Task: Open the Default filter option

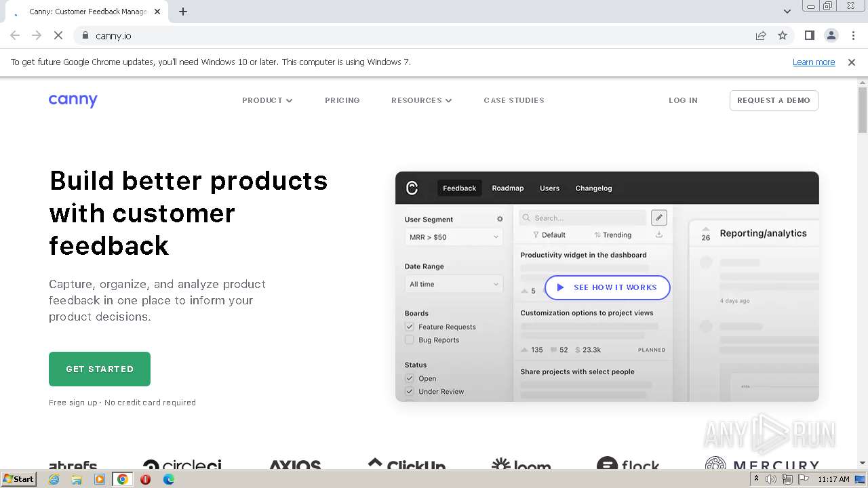Action: [549, 235]
